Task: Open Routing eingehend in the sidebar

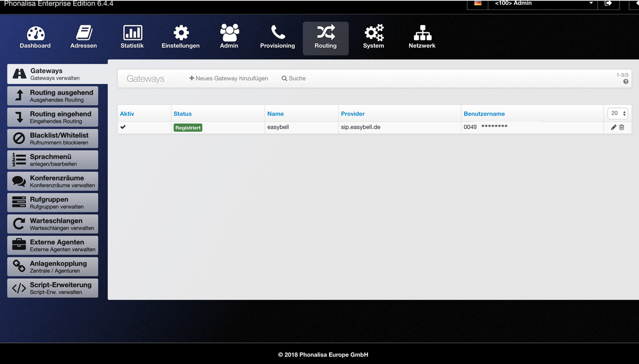Action: tap(52, 117)
